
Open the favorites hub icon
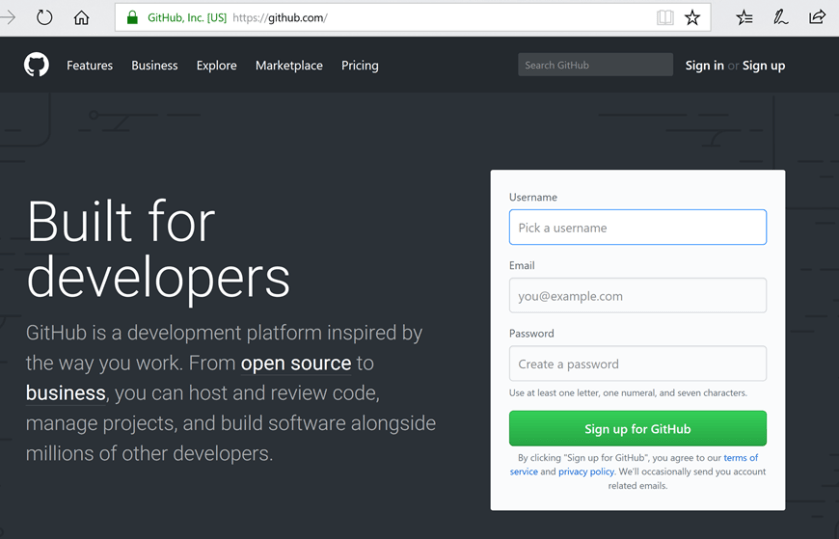(744, 18)
